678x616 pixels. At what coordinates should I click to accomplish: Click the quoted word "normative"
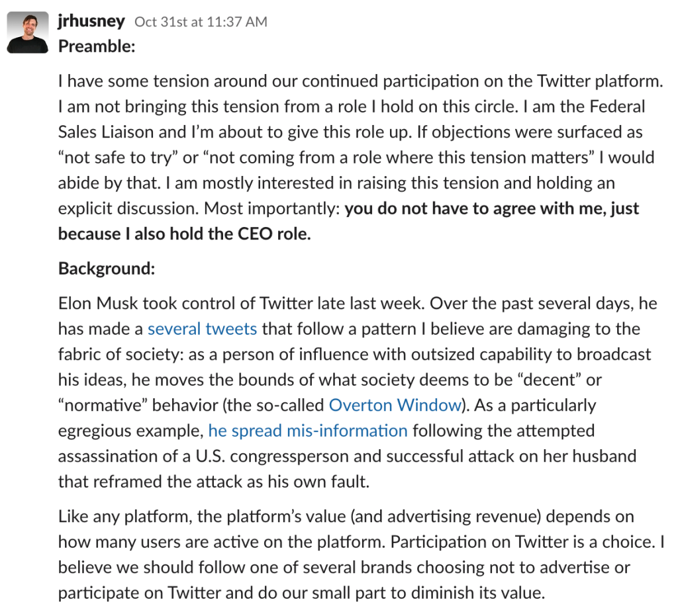[x=103, y=405]
